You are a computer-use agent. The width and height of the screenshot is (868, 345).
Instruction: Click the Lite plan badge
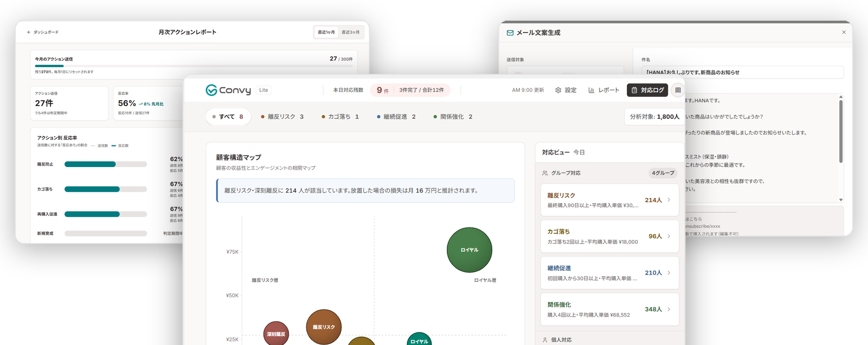coord(264,90)
